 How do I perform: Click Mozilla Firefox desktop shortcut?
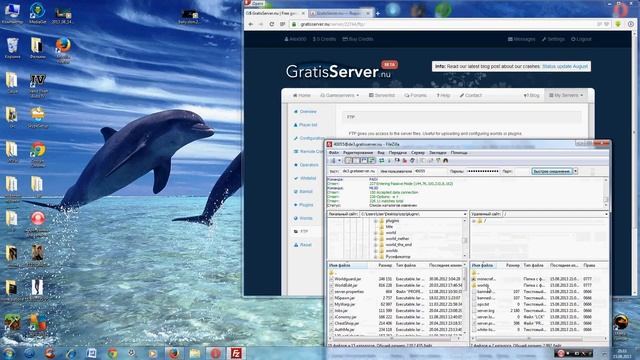tap(63, 50)
